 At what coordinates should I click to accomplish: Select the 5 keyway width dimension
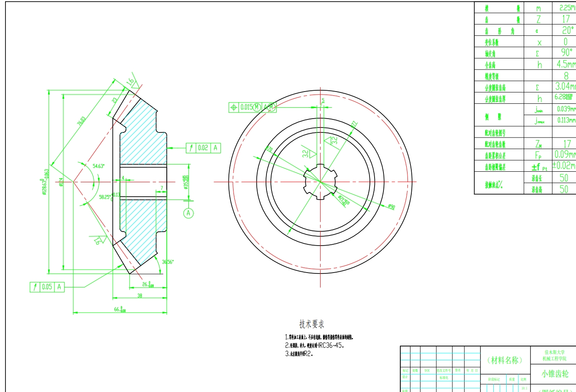click(323, 101)
